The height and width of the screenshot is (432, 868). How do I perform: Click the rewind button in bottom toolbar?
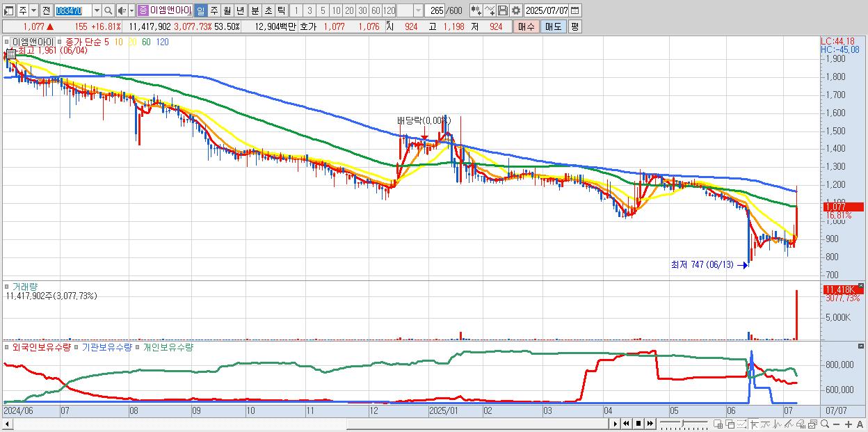[626, 424]
